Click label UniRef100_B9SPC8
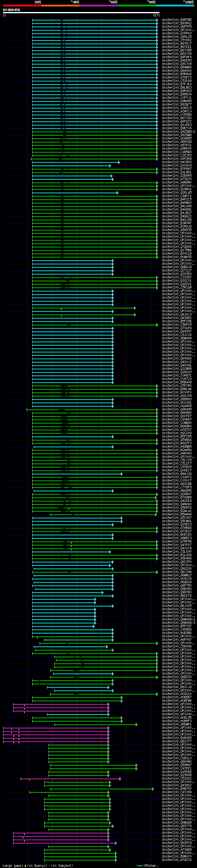The height and width of the screenshot is (868, 197). [177, 842]
